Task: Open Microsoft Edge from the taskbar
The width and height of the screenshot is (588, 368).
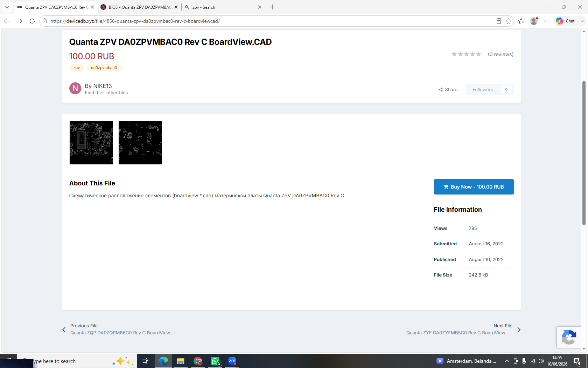Action: pyautogui.click(x=163, y=361)
